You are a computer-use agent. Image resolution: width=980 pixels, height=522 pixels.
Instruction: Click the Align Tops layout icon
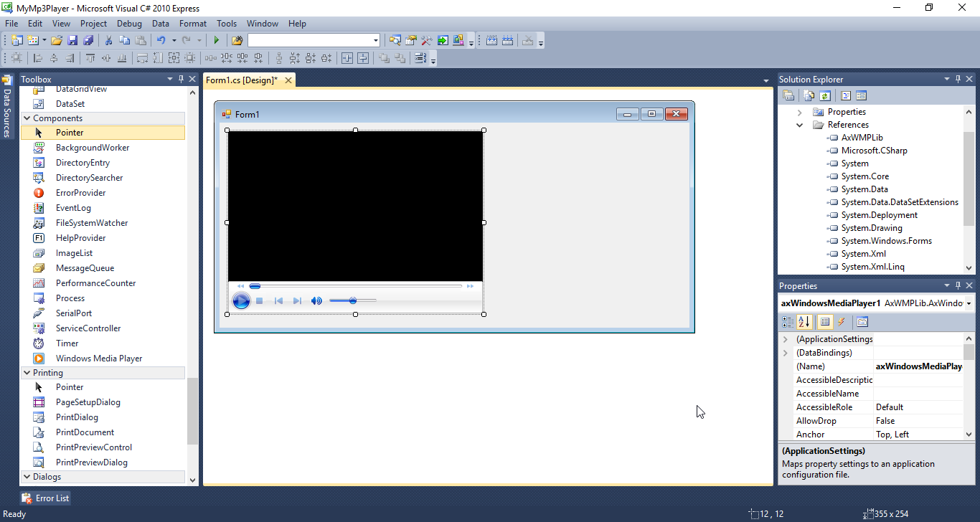90,58
